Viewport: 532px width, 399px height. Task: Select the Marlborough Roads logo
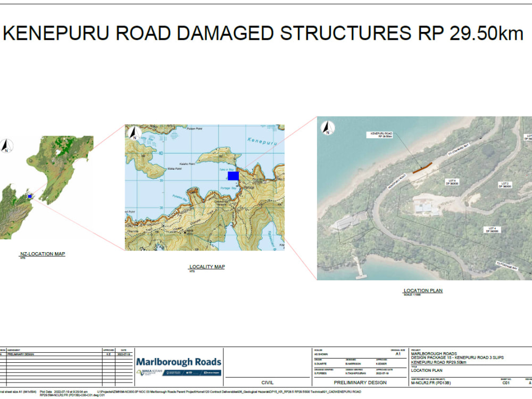(180, 362)
